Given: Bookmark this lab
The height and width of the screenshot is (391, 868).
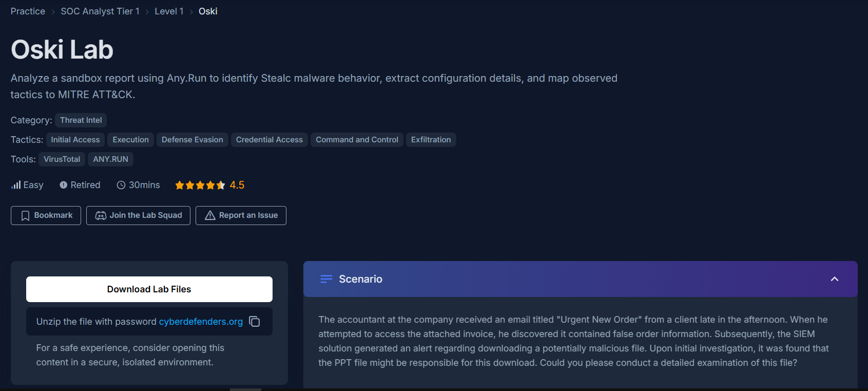Looking at the screenshot, I should pyautogui.click(x=46, y=215).
